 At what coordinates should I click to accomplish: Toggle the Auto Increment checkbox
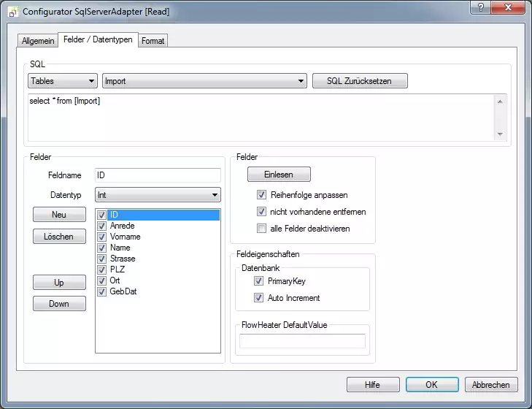click(x=258, y=298)
